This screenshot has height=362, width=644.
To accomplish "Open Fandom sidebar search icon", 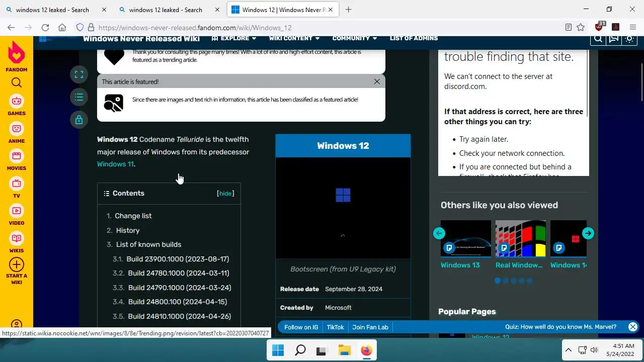I will point(17,83).
